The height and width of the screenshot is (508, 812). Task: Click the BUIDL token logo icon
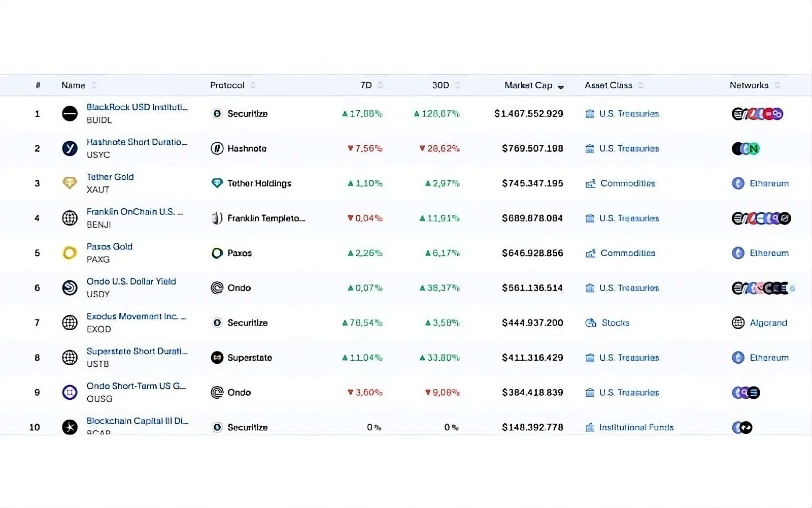(x=70, y=114)
